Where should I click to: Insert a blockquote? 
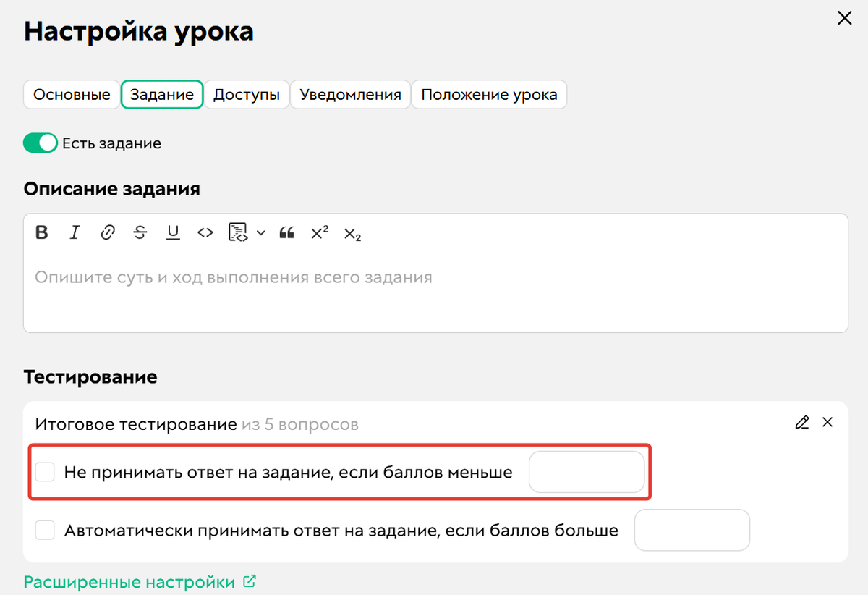coord(286,233)
